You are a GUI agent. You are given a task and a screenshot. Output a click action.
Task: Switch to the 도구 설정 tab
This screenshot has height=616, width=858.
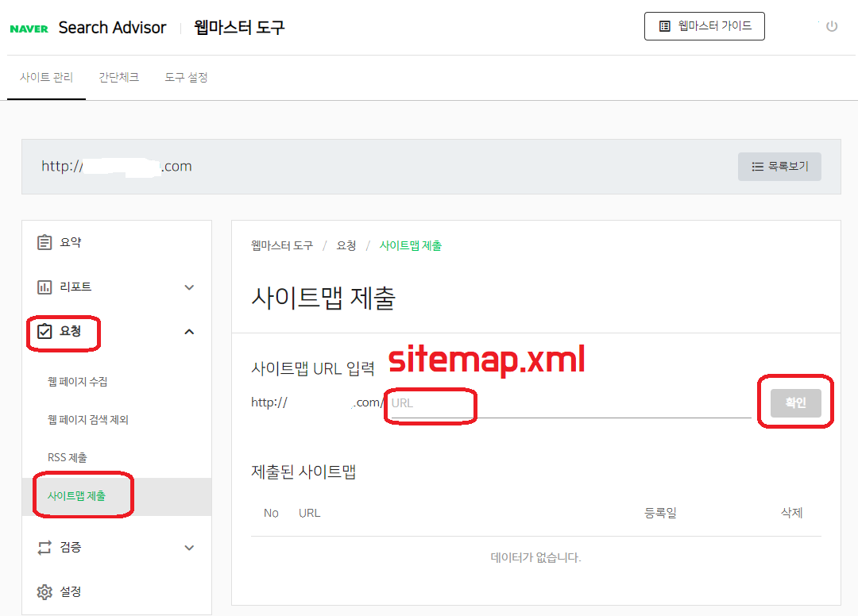tap(186, 77)
